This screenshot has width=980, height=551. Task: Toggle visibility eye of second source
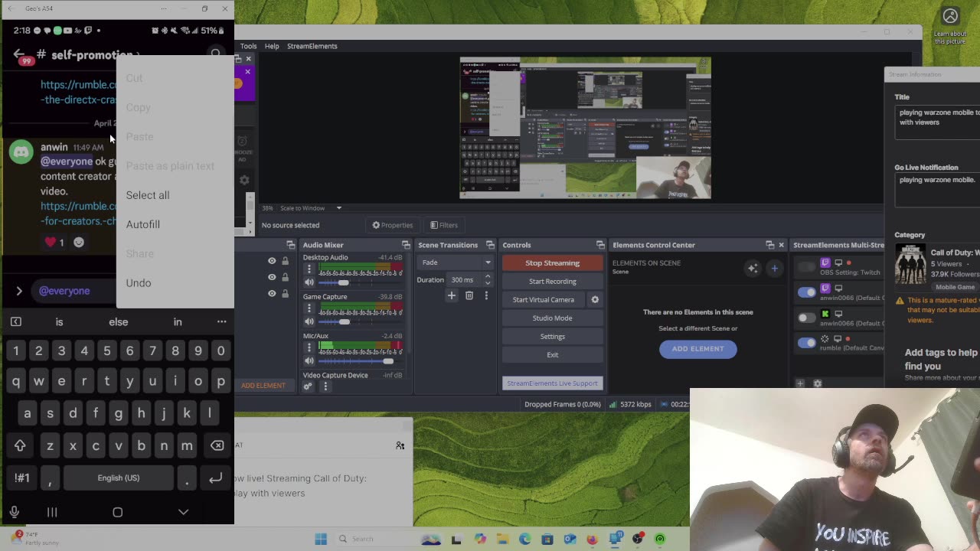pyautogui.click(x=272, y=277)
